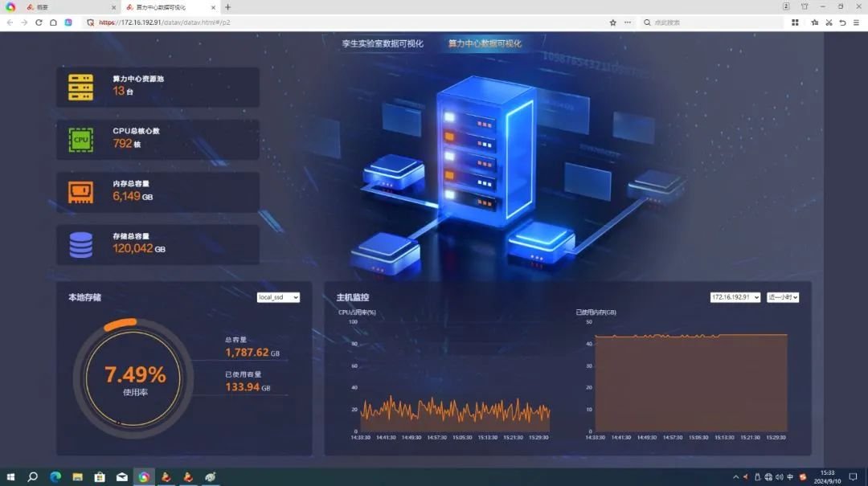Reload the page with the refresh icon

tap(39, 22)
